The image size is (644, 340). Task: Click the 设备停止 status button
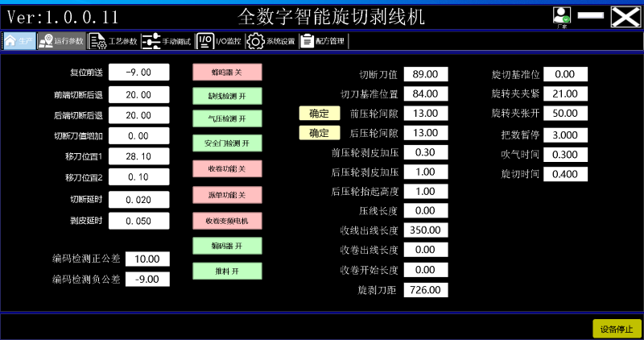[x=617, y=329]
